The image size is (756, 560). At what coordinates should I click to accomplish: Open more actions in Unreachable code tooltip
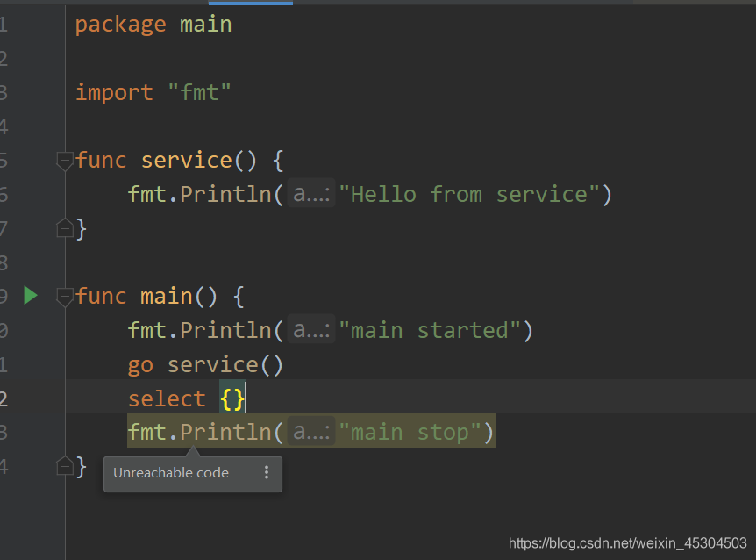pyautogui.click(x=266, y=473)
